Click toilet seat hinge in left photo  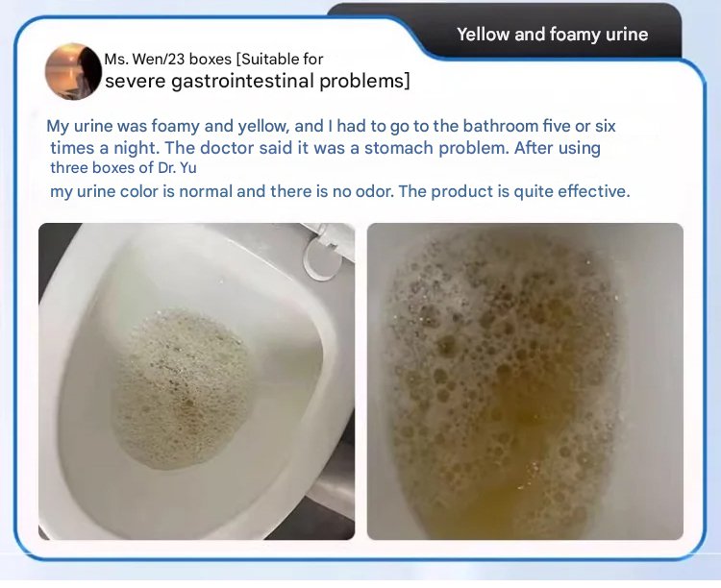coord(325,251)
